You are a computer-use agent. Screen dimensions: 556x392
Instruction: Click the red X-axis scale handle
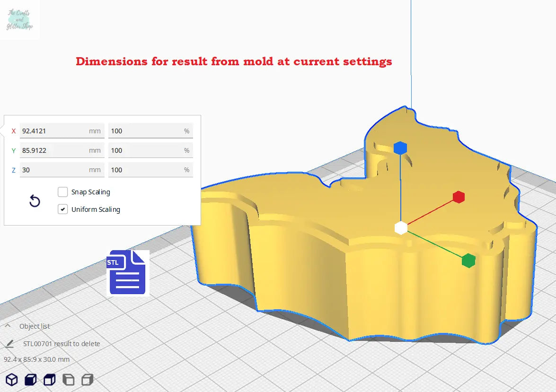click(x=458, y=197)
